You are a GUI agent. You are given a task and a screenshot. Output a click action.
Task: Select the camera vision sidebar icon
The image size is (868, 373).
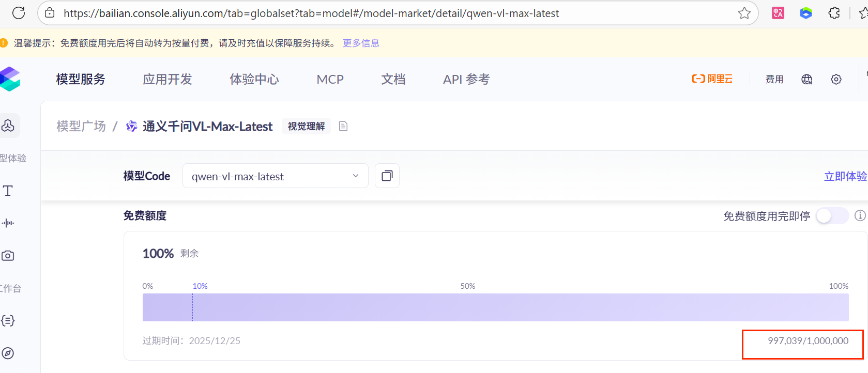8,256
